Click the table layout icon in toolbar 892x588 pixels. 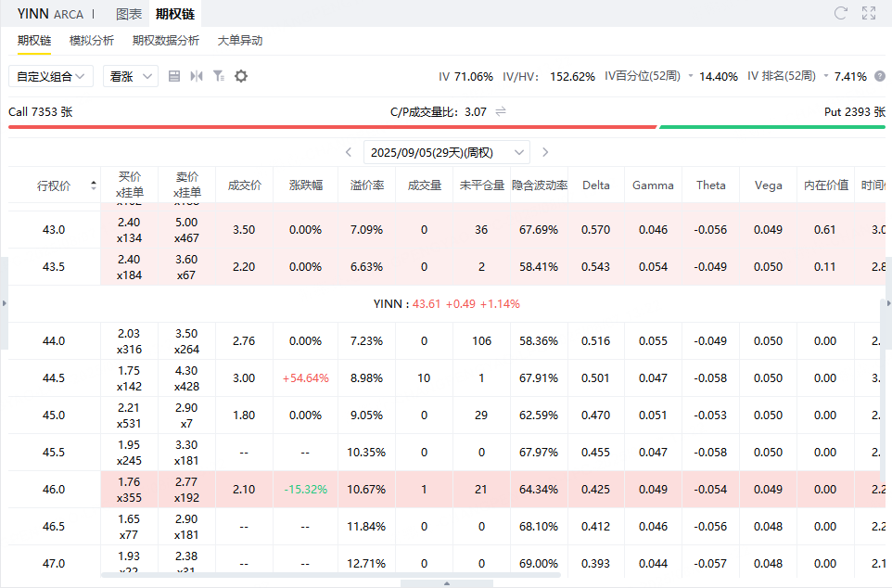click(x=174, y=76)
